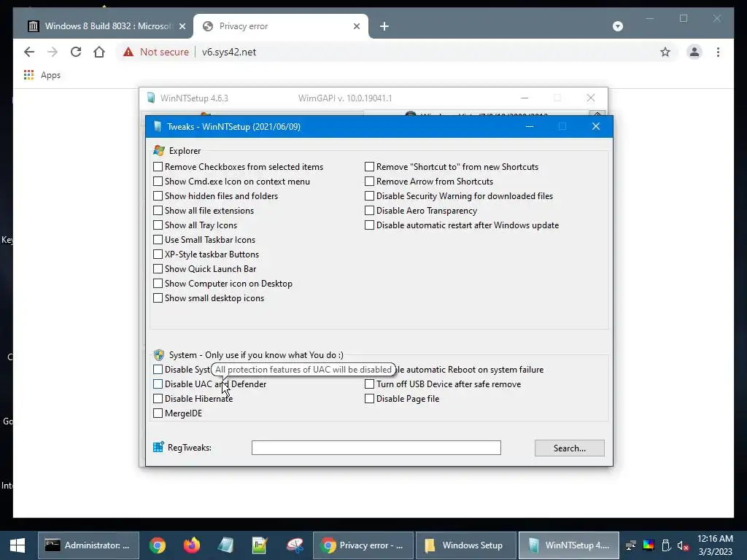Click the USB safely remove tray icon
This screenshot has height=560, width=747.
point(666,545)
